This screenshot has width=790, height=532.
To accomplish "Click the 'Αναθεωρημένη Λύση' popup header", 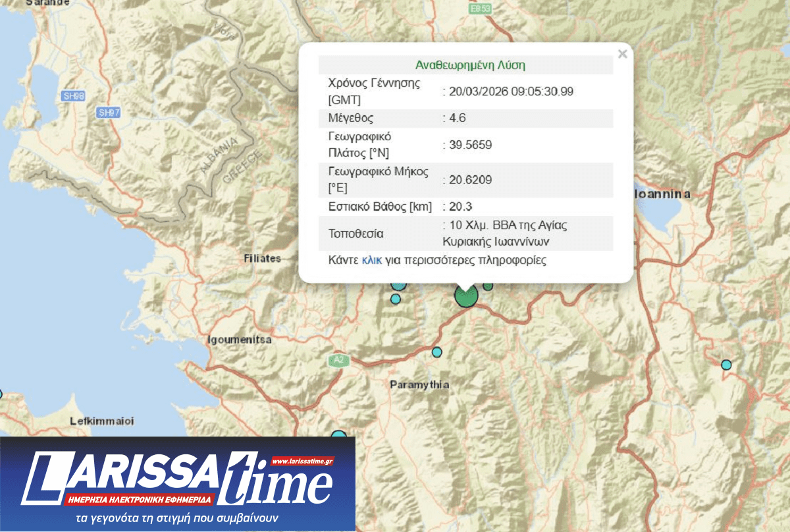I will click(470, 65).
